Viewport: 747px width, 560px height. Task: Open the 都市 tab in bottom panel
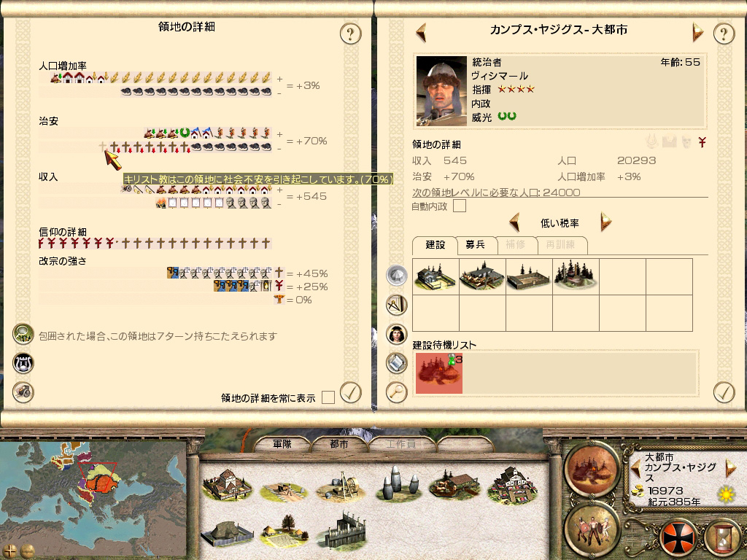[338, 444]
